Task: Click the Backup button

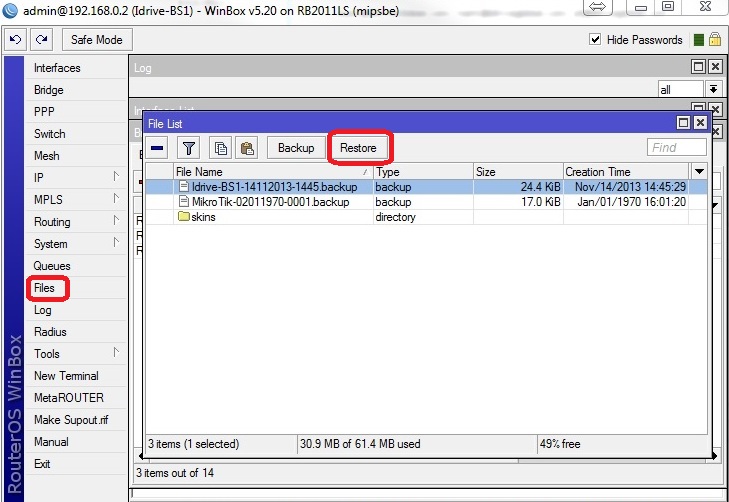Action: [296, 148]
